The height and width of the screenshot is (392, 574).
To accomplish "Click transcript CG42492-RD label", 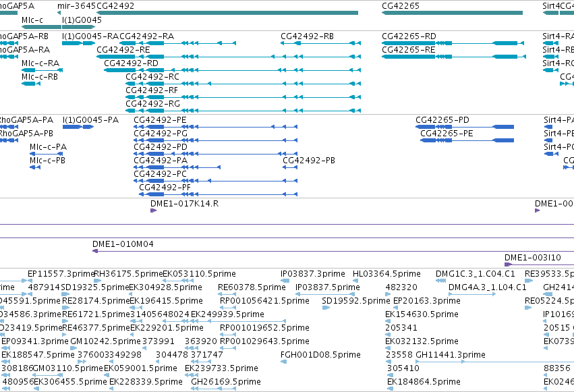I will (131, 63).
